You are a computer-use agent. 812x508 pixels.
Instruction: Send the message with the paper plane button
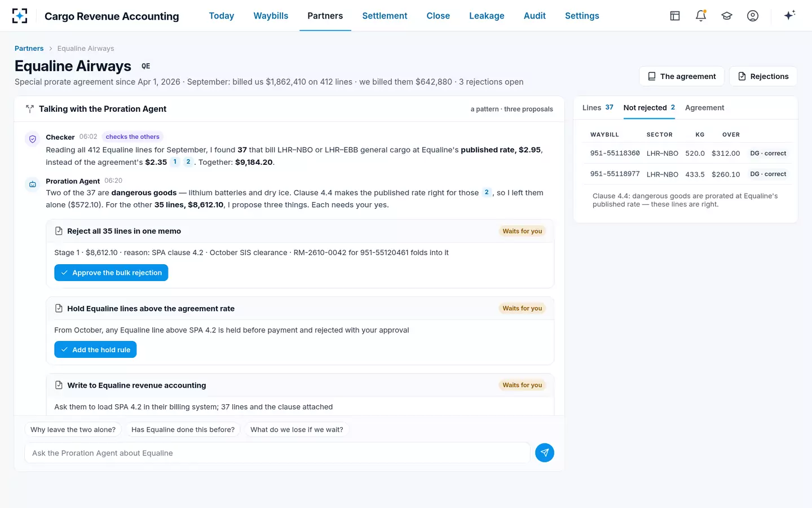[x=545, y=453]
